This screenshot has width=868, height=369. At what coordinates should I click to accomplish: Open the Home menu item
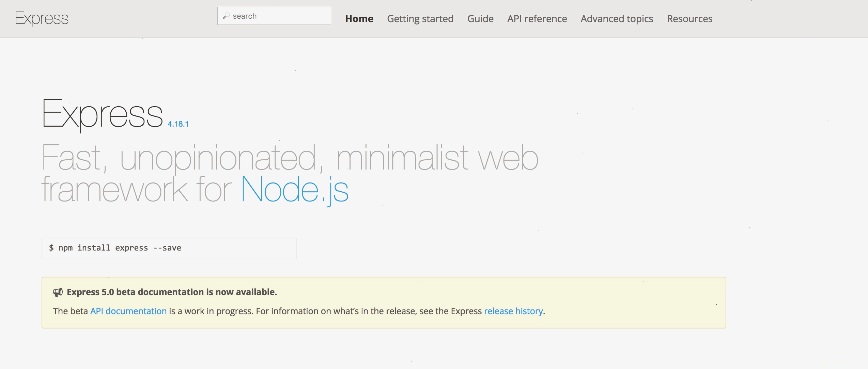click(x=359, y=19)
